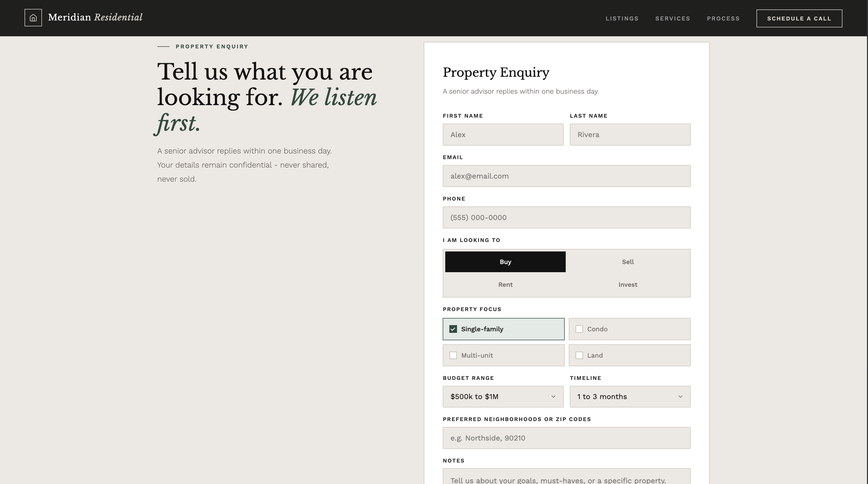Focus the Last Name input field
Viewport: 868px width, 484px height.
630,135
